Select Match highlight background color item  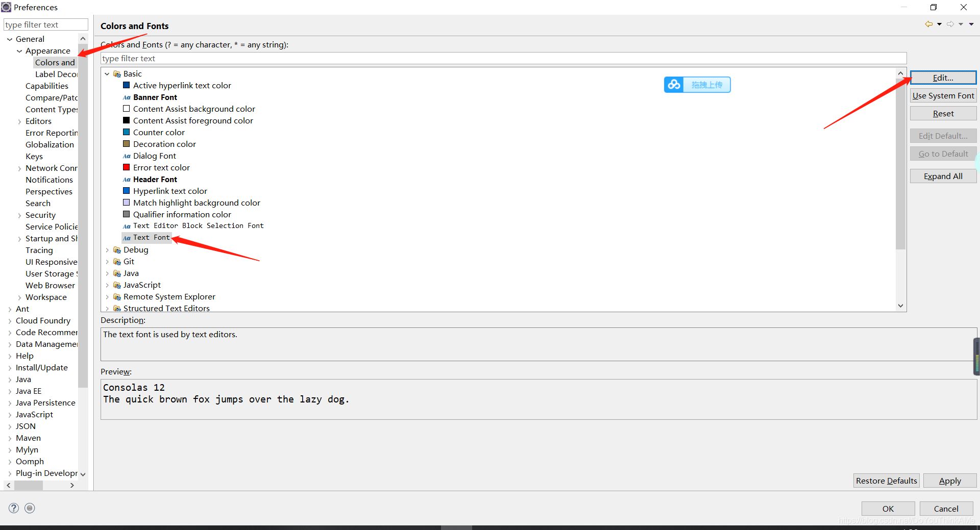point(197,203)
